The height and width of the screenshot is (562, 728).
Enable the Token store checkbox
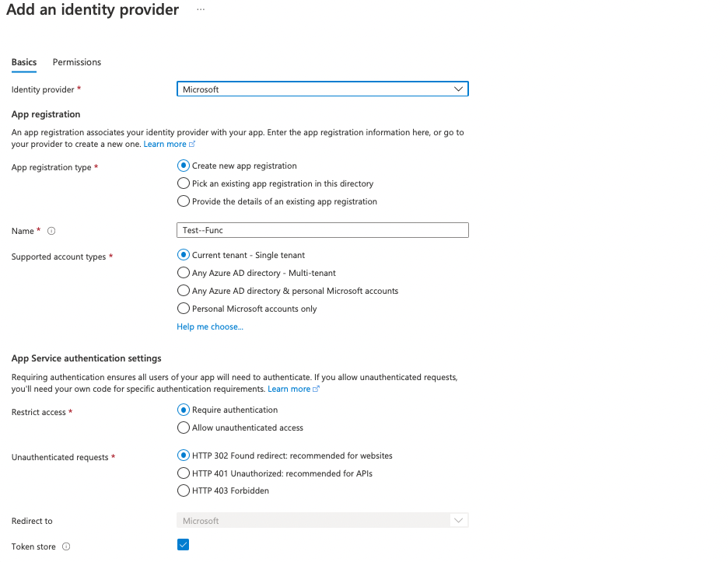coord(183,544)
